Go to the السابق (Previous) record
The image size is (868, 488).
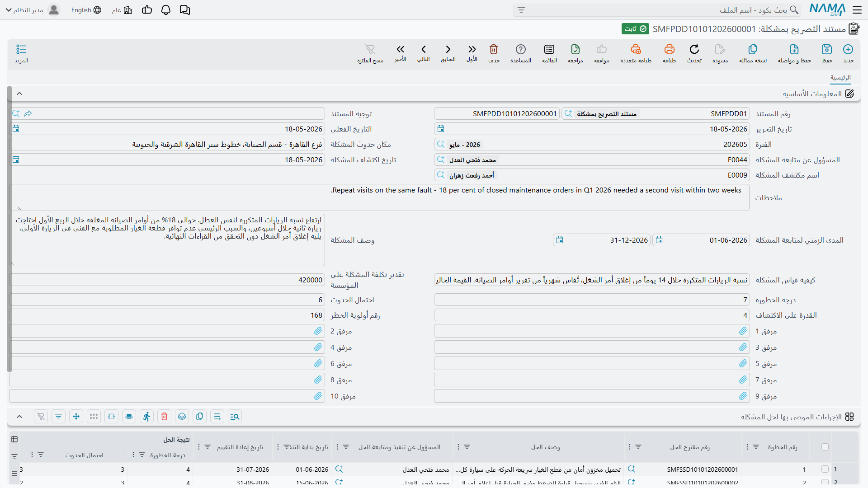[448, 49]
